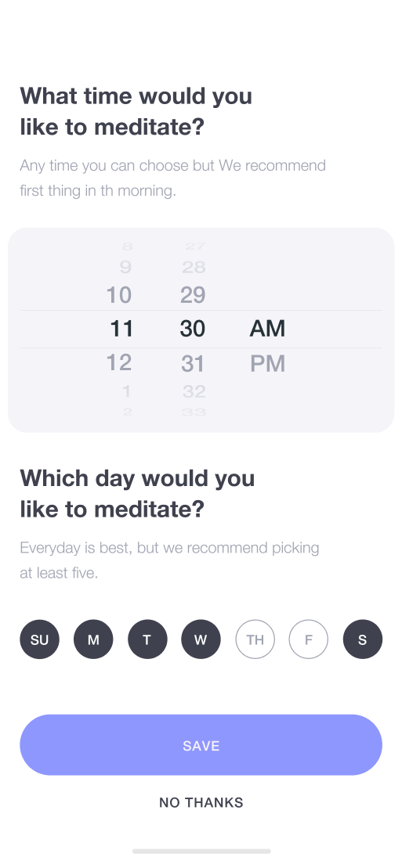This screenshot has height=868, width=402.
Task: Toggle the T Tuesday day circle
Action: [x=147, y=639]
